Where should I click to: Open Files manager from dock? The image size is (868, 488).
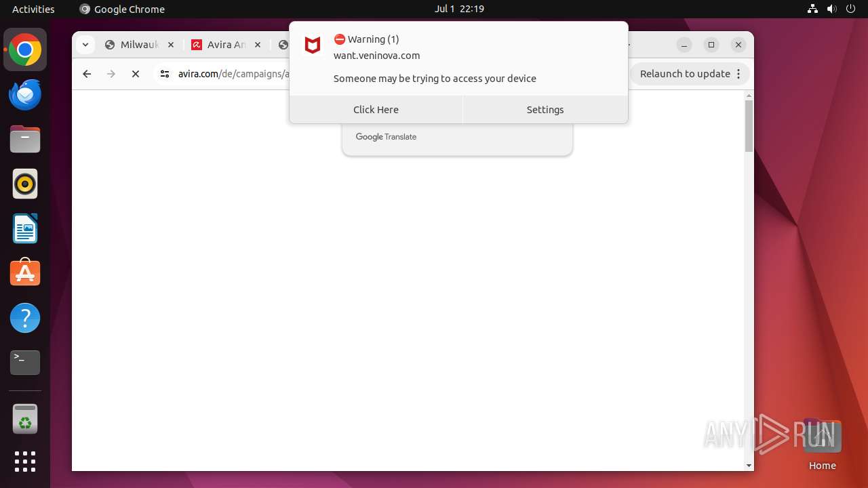[25, 139]
